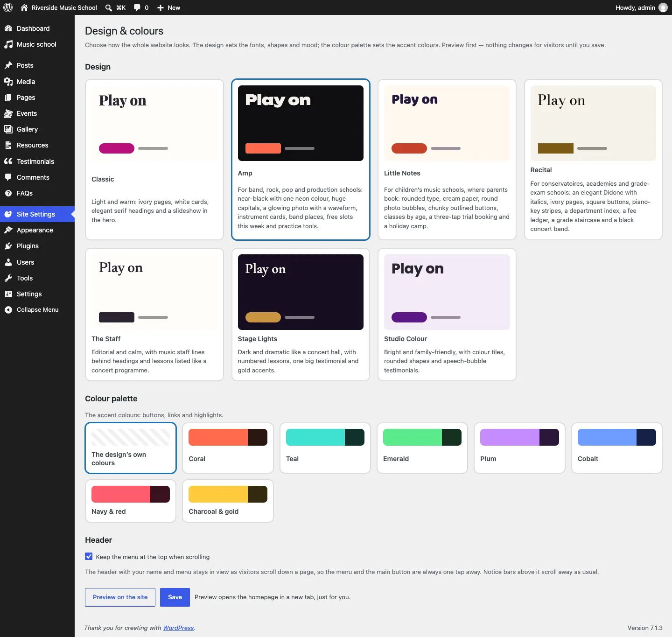Screen dimensions: 672x637
Task: Click the Collapse Menu arrow icon
Action: 8,310
